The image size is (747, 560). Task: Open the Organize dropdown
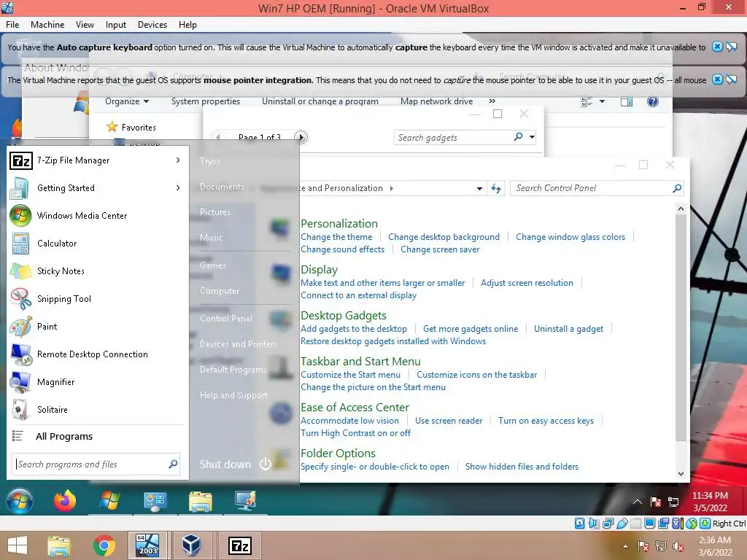tap(127, 101)
